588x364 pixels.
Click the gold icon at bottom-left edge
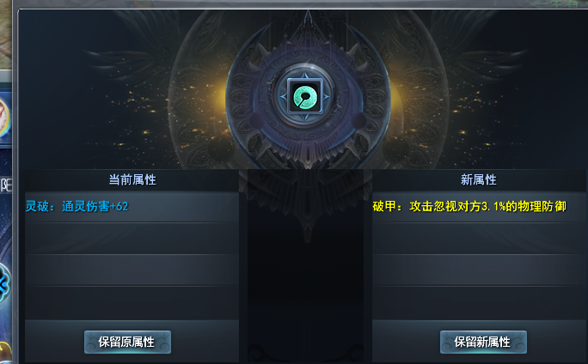point(5,352)
